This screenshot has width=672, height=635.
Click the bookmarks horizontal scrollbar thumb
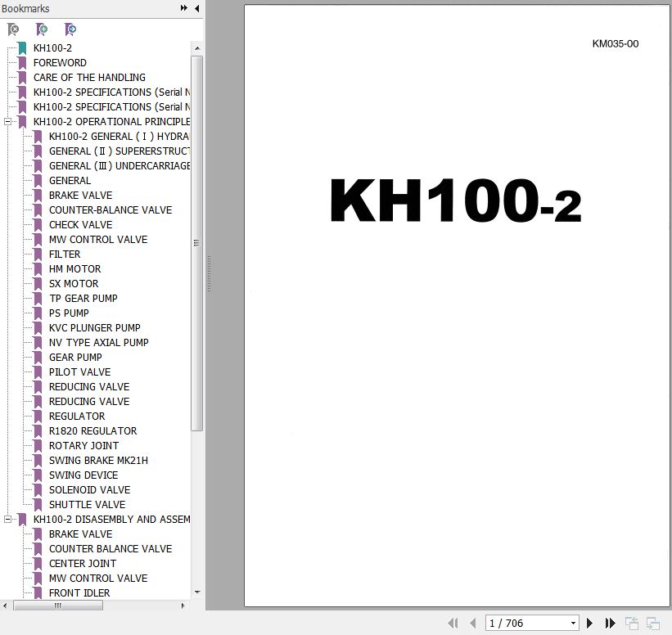(58, 606)
